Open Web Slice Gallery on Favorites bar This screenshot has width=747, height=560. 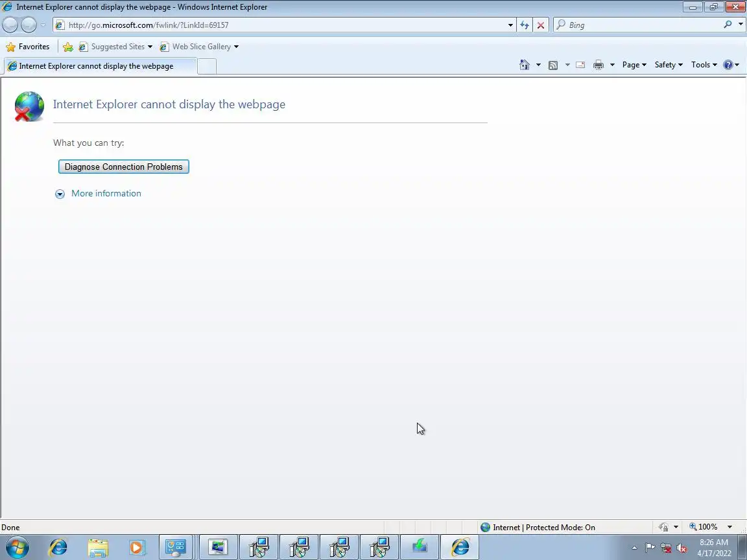[x=199, y=47]
